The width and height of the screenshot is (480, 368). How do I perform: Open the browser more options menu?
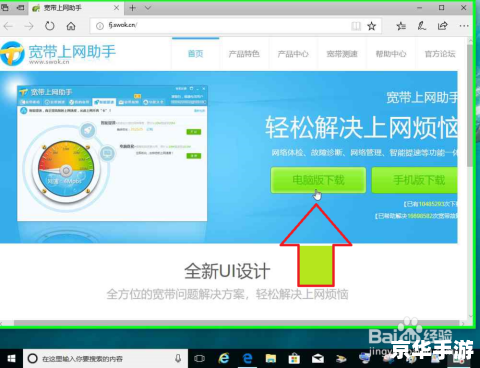(464, 26)
